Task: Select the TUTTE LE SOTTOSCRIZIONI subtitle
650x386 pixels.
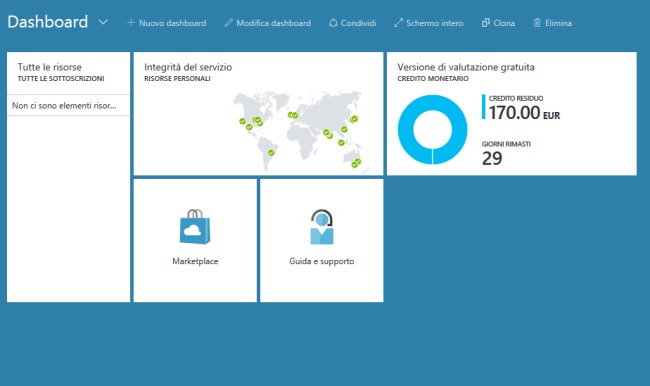Action: point(61,78)
